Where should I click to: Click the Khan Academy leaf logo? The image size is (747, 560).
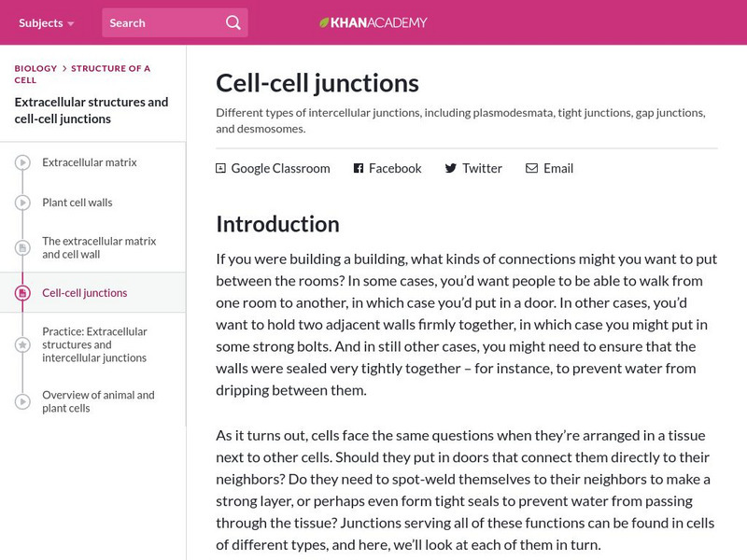pyautogui.click(x=325, y=22)
